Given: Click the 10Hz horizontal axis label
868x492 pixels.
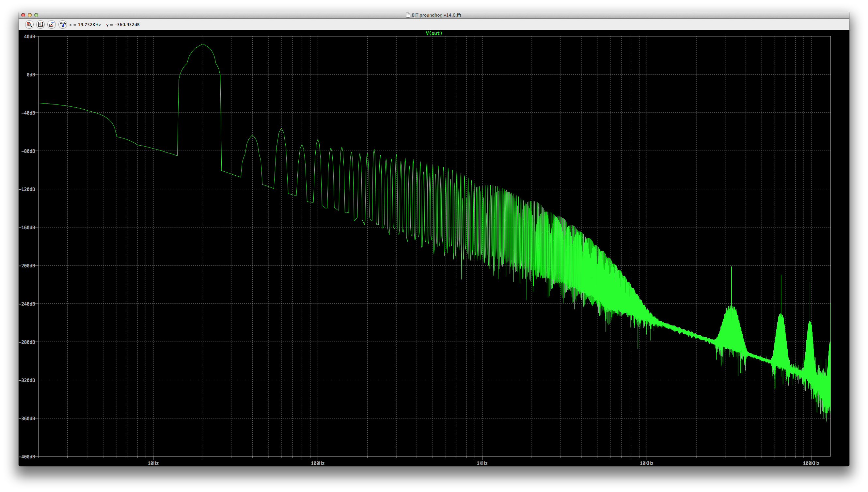Looking at the screenshot, I should pyautogui.click(x=153, y=463).
